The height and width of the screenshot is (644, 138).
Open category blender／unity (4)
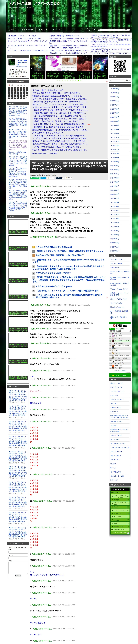pyautogui.click(x=117, y=307)
